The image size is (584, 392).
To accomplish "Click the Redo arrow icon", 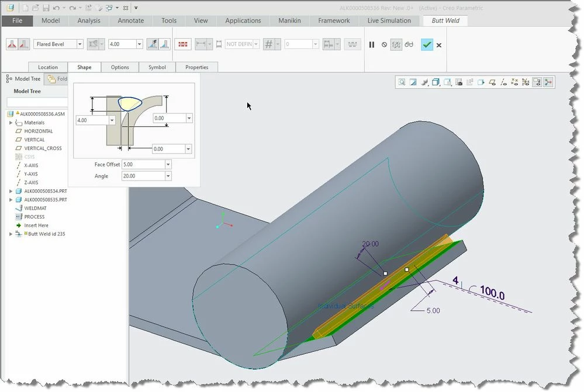I will tap(72, 8).
